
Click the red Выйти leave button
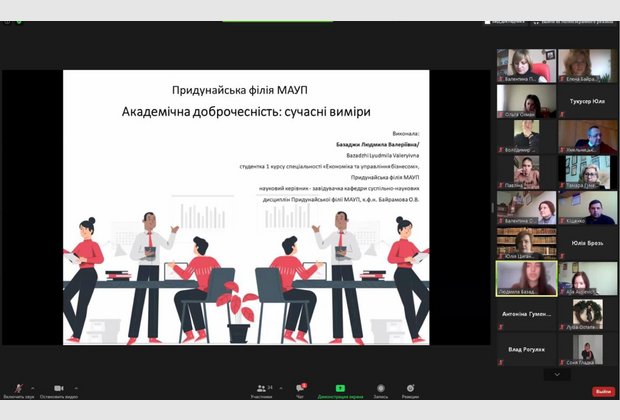(603, 392)
